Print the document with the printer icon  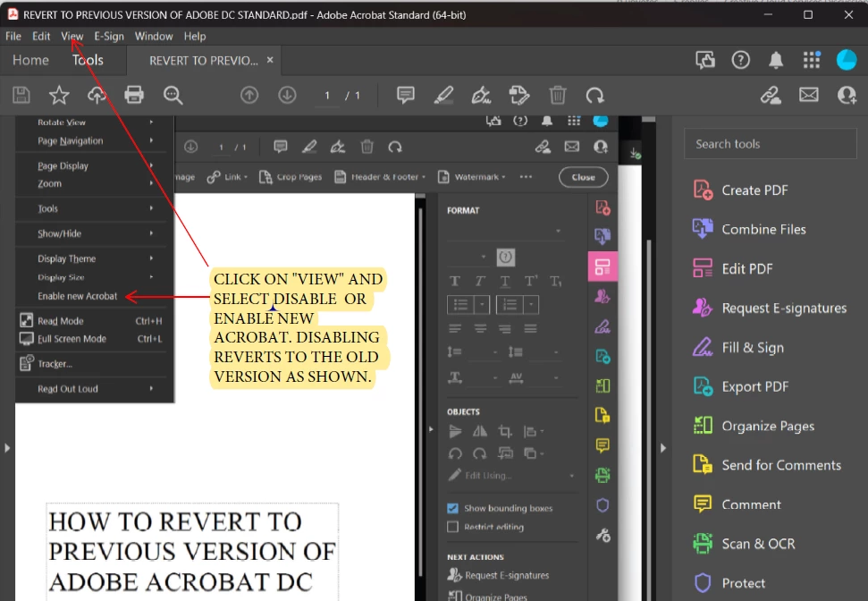point(134,96)
